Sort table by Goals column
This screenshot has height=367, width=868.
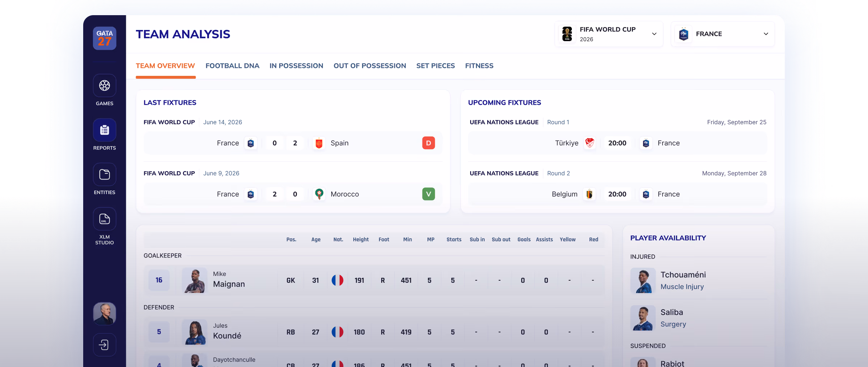click(x=524, y=239)
